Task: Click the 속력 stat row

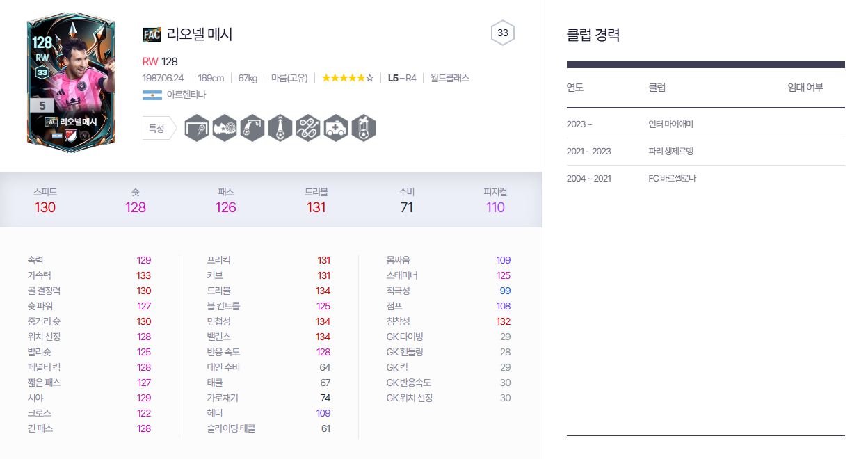Action: point(89,260)
